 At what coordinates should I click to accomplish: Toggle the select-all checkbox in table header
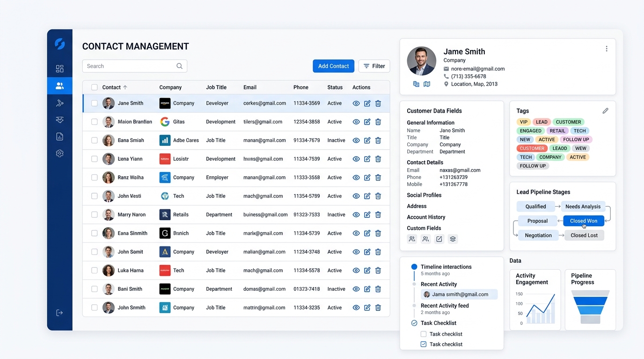(94, 87)
